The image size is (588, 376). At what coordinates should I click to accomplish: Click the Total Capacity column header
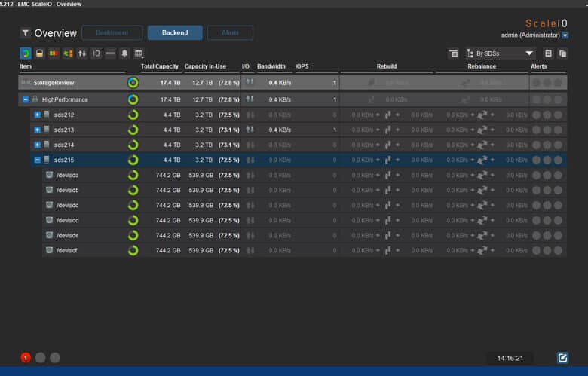pos(159,66)
